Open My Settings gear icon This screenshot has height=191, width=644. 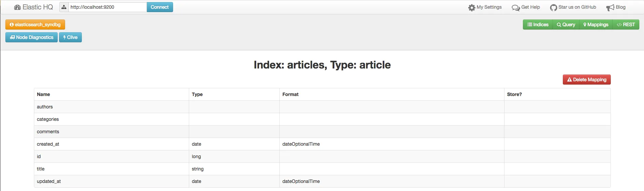pos(472,7)
